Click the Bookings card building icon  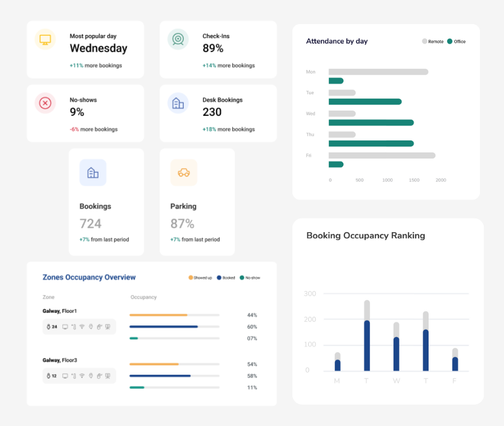point(93,173)
